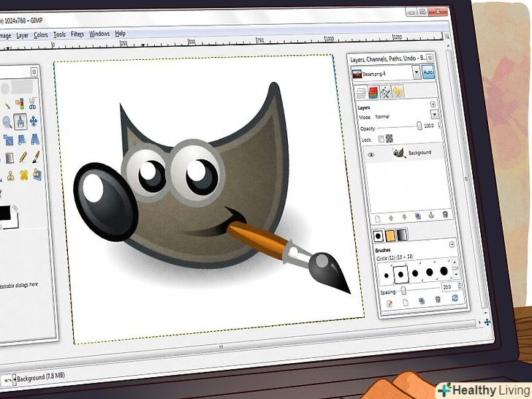Image resolution: width=532 pixels, height=399 pixels.
Task: Select the Clone stamp tool
Action: pos(10,175)
